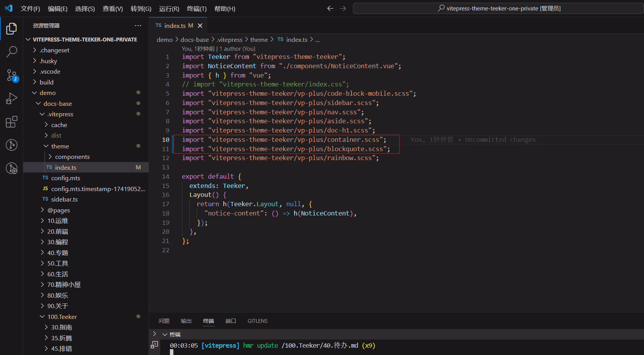The image size is (644, 355).
Task: Click TS icon in the breadcrumb
Action: click(x=280, y=40)
